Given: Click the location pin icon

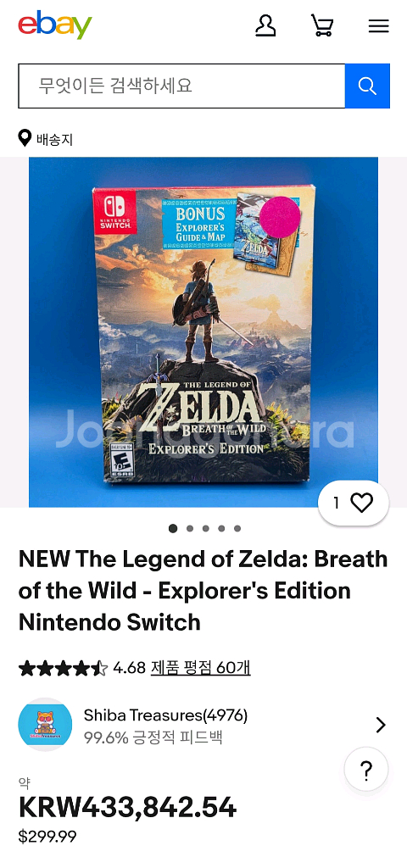Looking at the screenshot, I should point(25,138).
